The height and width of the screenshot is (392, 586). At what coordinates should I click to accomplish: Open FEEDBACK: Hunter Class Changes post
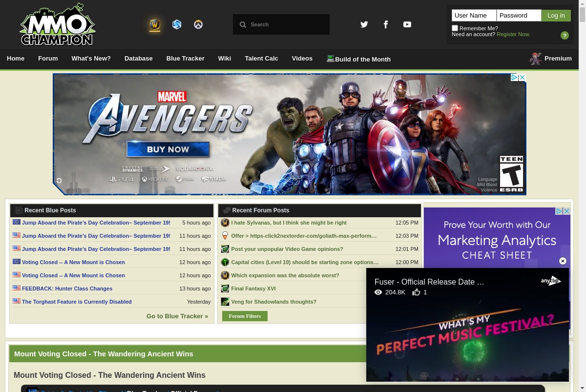[67, 289]
